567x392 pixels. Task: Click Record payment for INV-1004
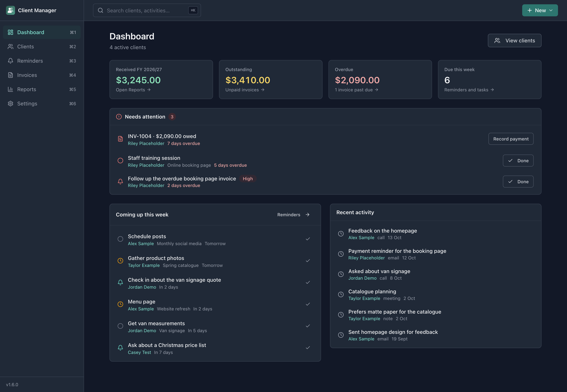coord(511,139)
